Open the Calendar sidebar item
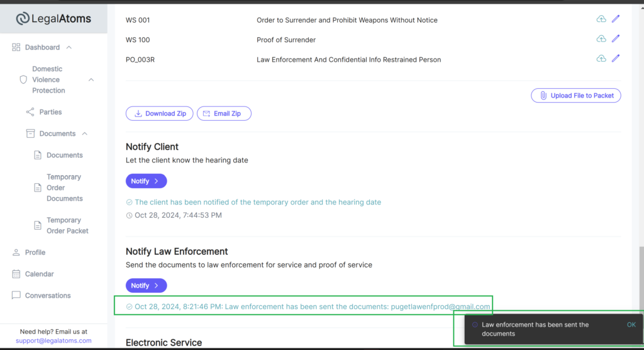 click(40, 274)
